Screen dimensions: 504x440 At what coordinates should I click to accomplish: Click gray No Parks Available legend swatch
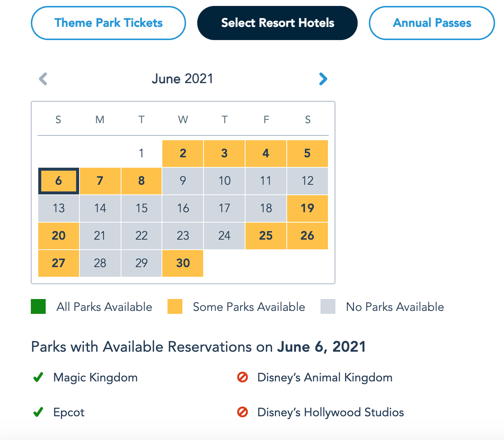(328, 306)
